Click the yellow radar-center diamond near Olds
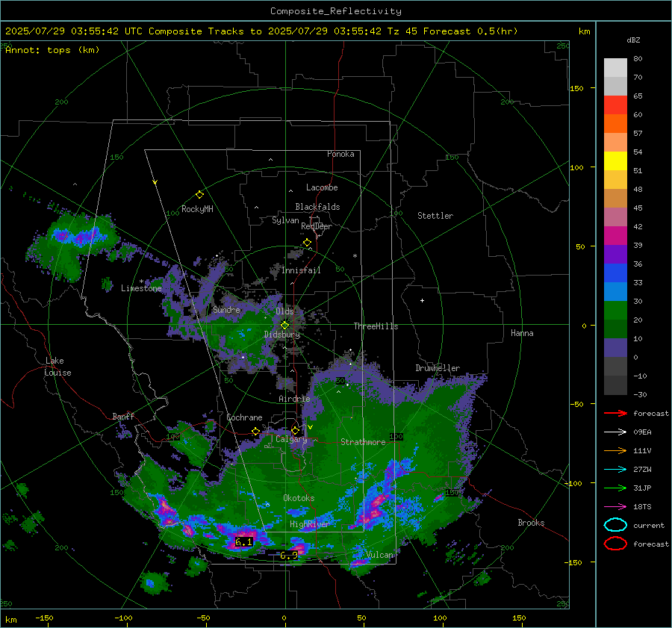This screenshot has height=628, width=672. coord(284,326)
